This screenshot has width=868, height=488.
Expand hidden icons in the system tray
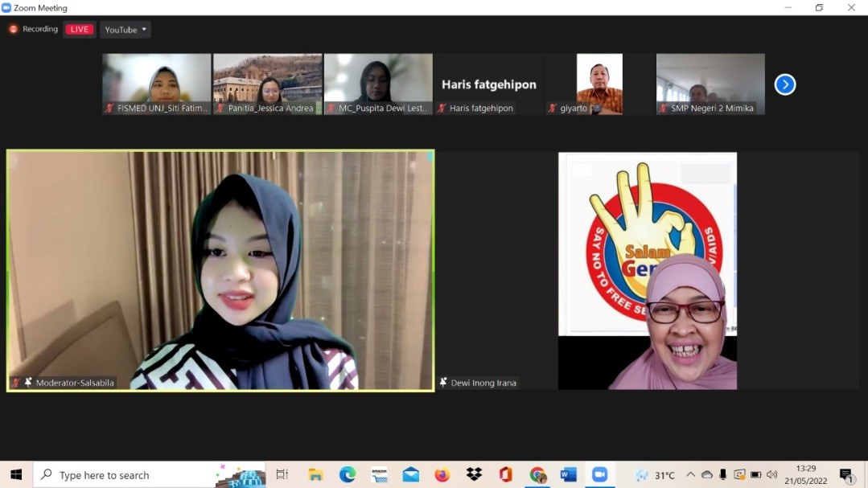(690, 474)
